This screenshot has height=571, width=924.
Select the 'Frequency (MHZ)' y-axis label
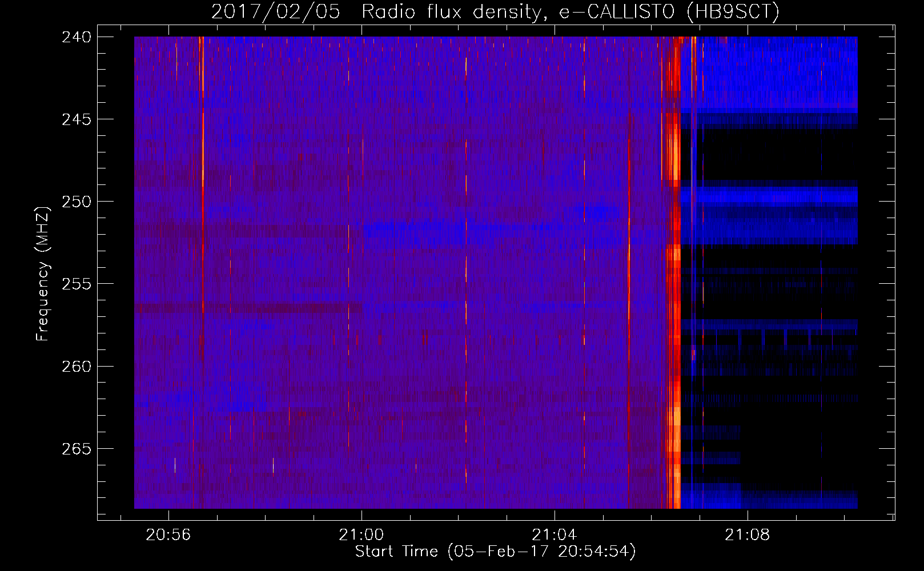coord(43,274)
